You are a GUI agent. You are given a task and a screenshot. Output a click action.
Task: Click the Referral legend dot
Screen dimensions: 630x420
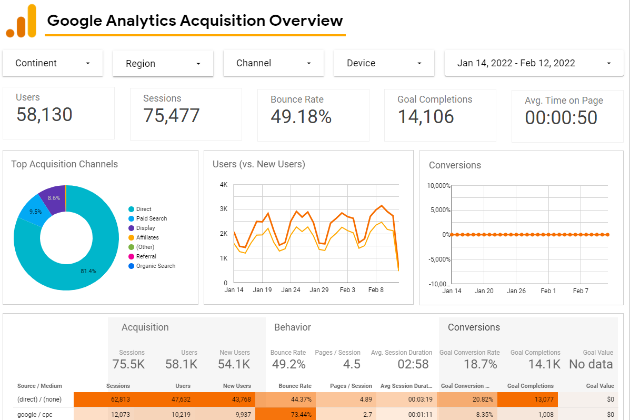point(131,256)
